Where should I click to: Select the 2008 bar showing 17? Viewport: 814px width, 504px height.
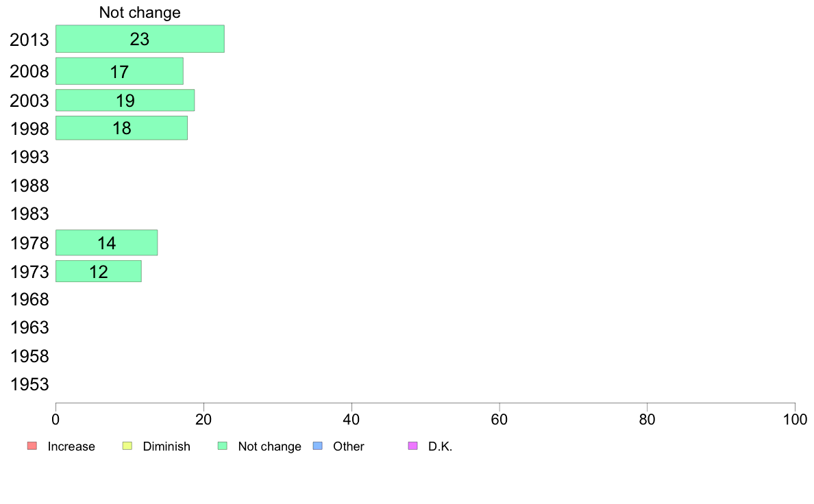coord(119,71)
